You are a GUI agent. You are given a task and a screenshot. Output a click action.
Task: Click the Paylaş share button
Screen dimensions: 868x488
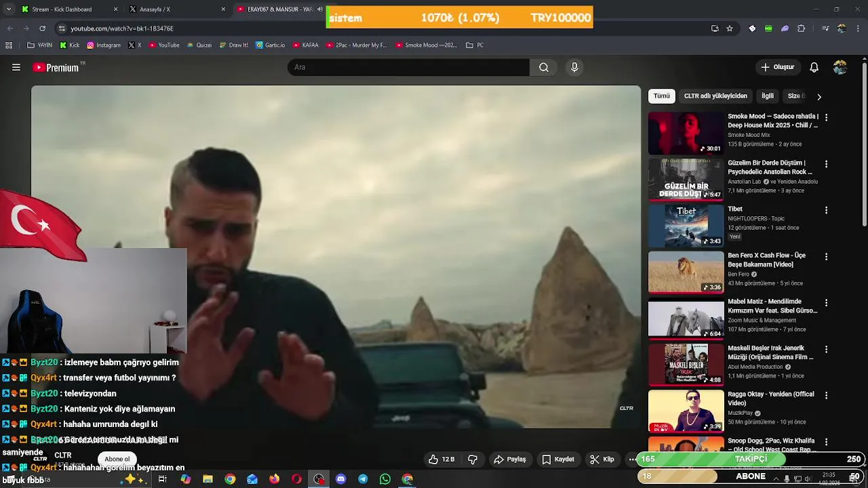(510, 460)
